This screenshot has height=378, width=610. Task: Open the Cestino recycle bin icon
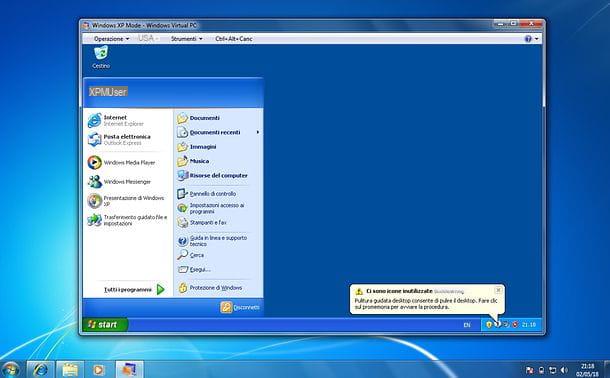[101, 57]
